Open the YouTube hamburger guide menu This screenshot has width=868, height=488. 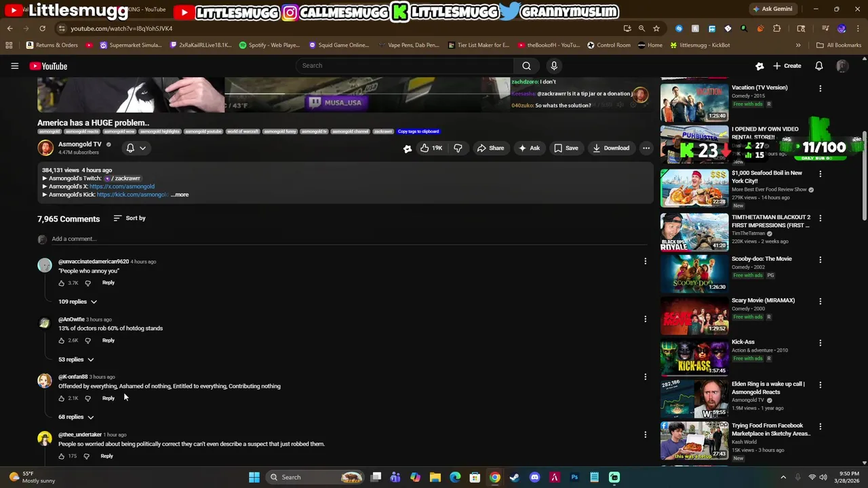point(14,66)
